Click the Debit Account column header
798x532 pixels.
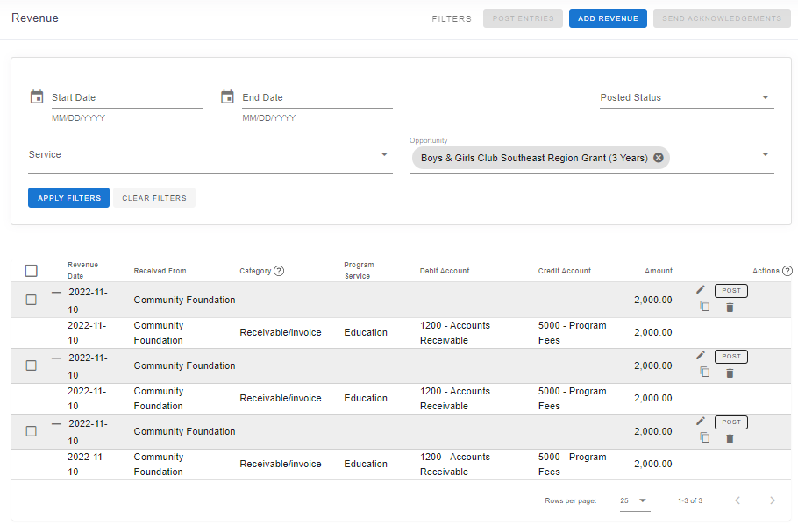tap(445, 271)
